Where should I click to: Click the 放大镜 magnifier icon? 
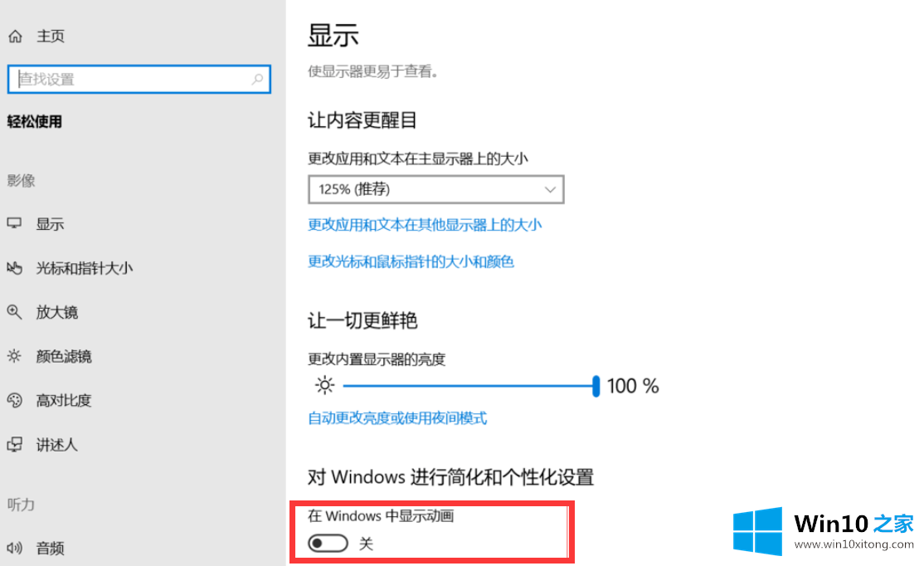tap(14, 312)
